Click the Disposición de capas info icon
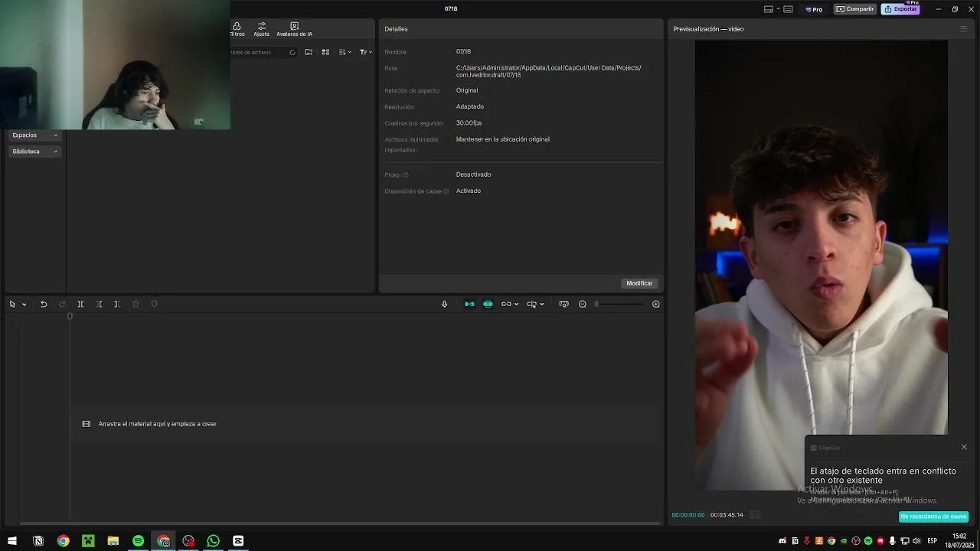Viewport: 980px width, 551px height. point(446,191)
